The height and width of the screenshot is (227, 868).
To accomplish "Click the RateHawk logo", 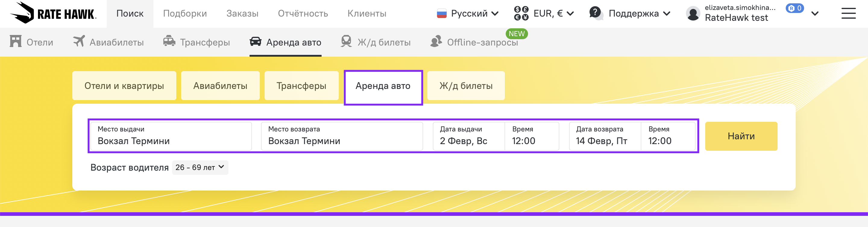I will click(53, 13).
